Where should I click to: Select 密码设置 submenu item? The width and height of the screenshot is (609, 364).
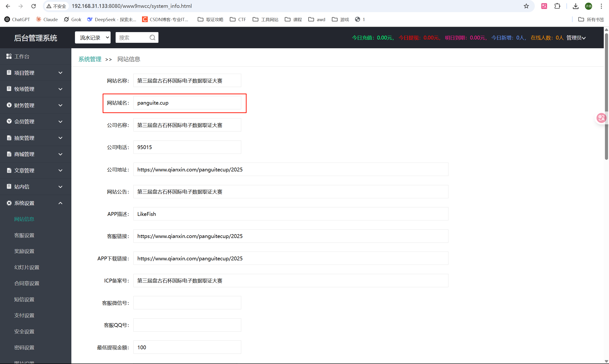[x=24, y=348]
